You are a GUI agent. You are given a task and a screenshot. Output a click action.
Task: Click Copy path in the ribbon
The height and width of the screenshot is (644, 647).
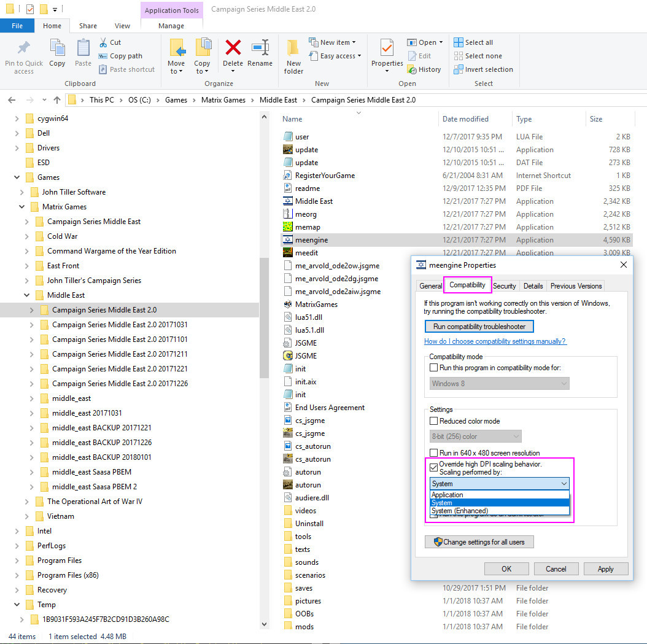(121, 56)
